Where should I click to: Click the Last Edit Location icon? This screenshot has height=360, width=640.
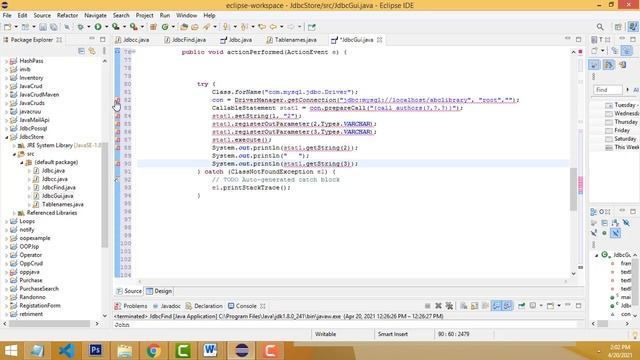(262, 27)
